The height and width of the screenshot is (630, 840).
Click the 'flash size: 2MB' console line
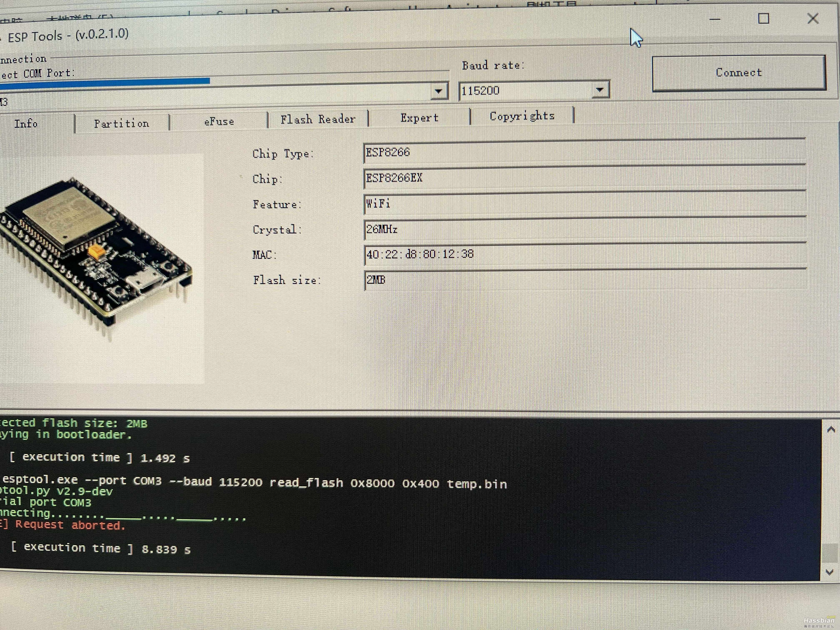74,423
